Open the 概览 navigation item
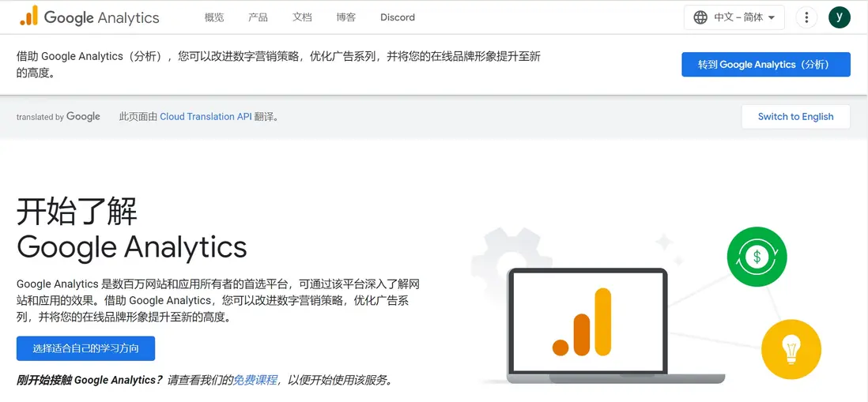868x402 pixels. [214, 17]
